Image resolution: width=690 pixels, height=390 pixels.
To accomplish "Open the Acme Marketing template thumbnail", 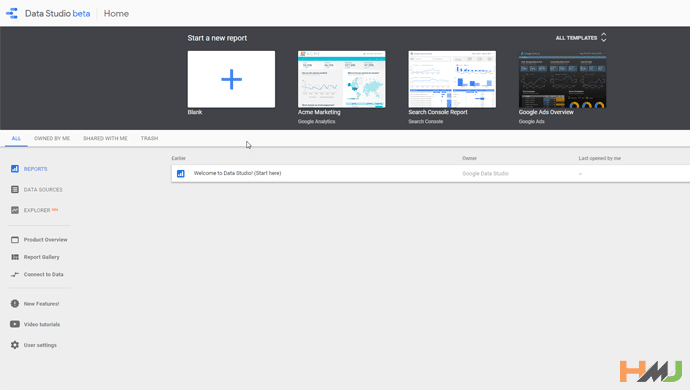I will click(341, 79).
